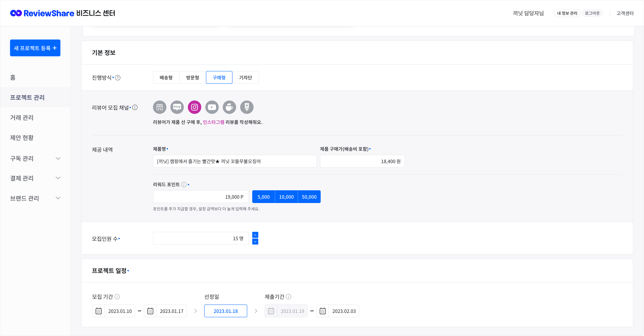Select the Instagram channel icon

[195, 107]
